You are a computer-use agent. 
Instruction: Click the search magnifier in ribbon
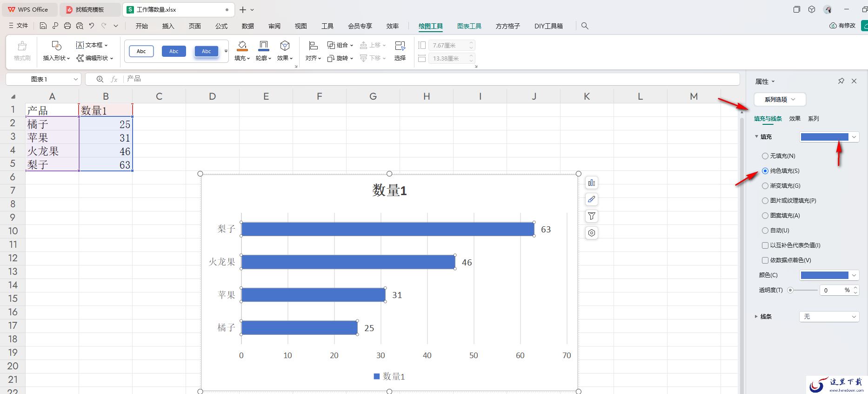point(585,26)
